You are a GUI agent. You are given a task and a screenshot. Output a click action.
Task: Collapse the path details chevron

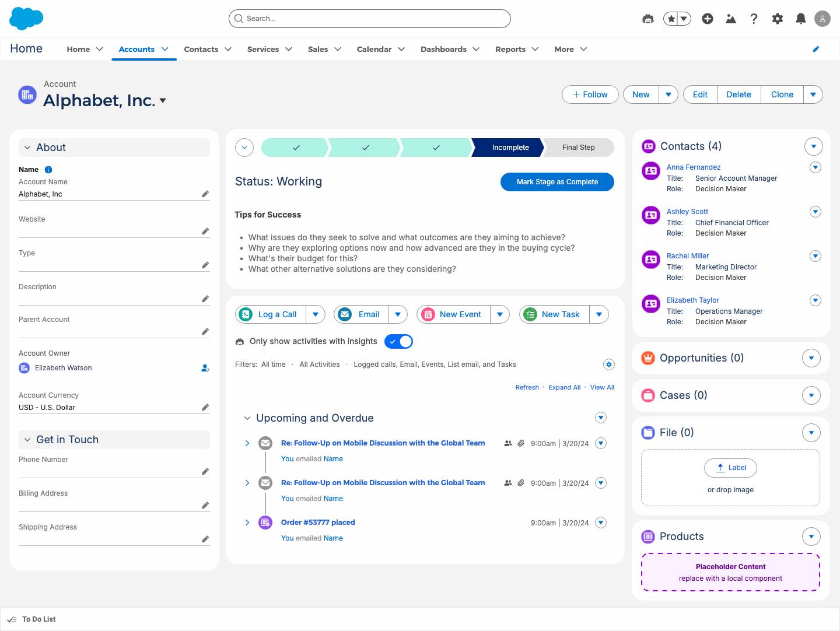point(244,148)
